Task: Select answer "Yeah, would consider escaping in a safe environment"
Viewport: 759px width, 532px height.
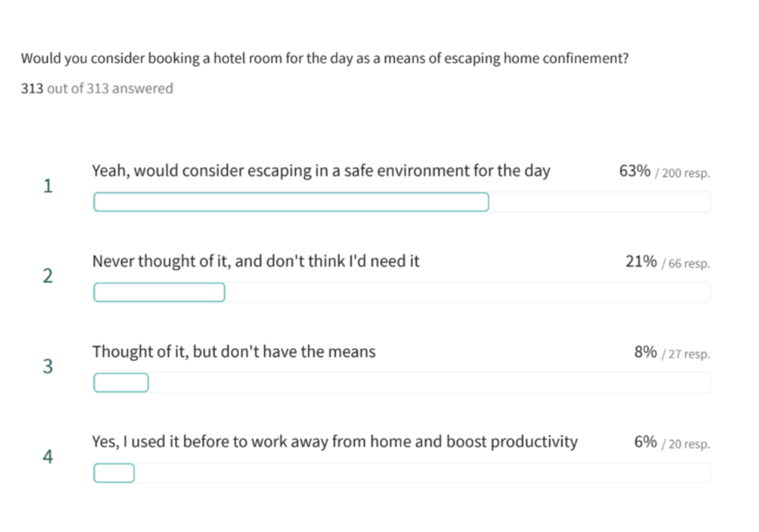Action: [x=320, y=171]
